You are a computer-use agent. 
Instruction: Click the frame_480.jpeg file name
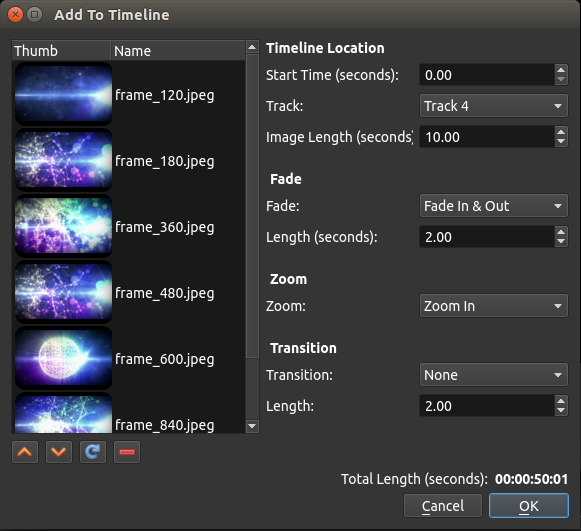pos(165,293)
